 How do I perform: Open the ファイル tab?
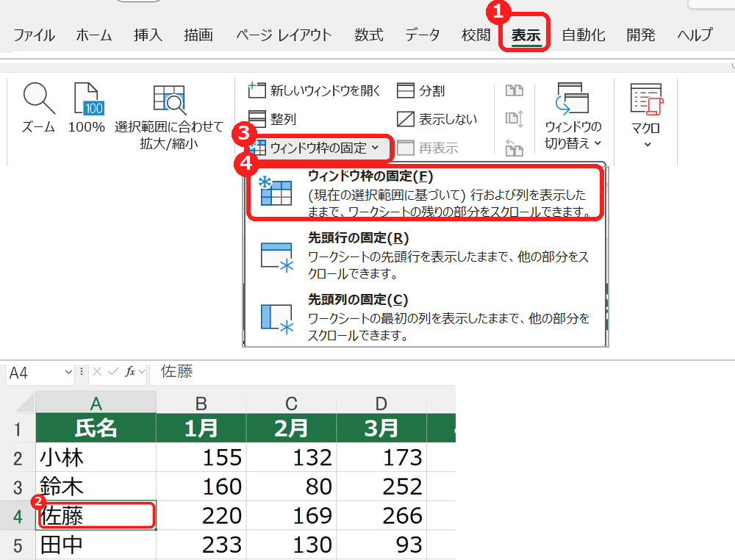(34, 35)
